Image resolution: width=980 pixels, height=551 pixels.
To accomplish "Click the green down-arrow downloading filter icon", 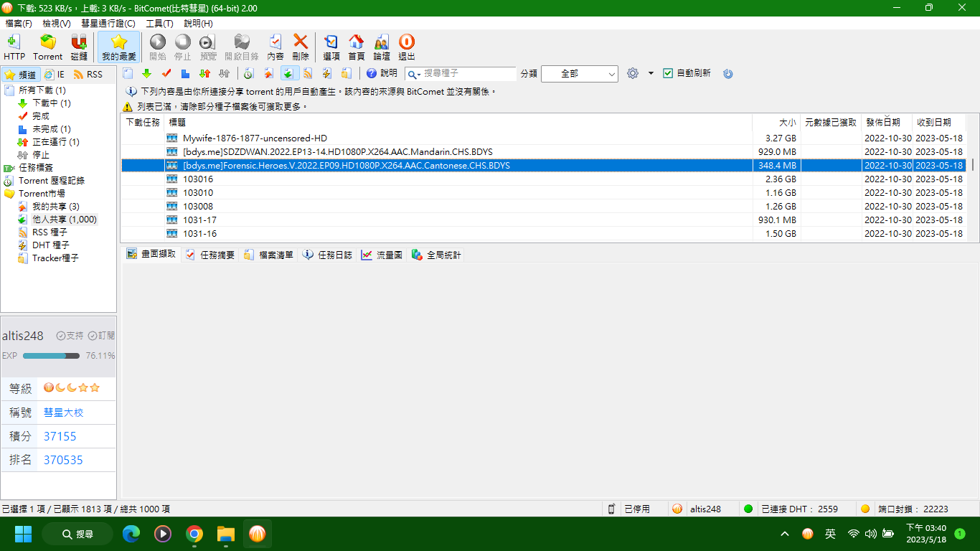I will click(147, 73).
